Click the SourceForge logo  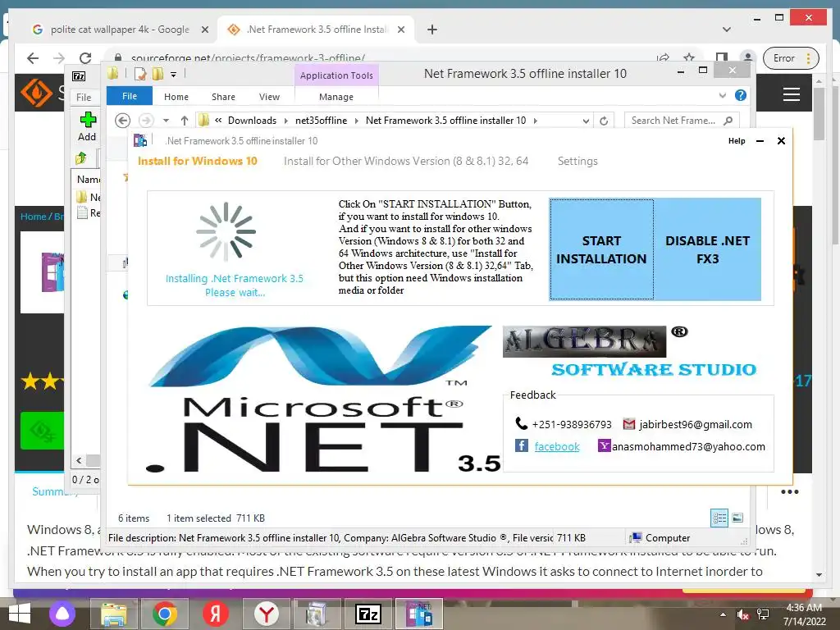coord(36,92)
